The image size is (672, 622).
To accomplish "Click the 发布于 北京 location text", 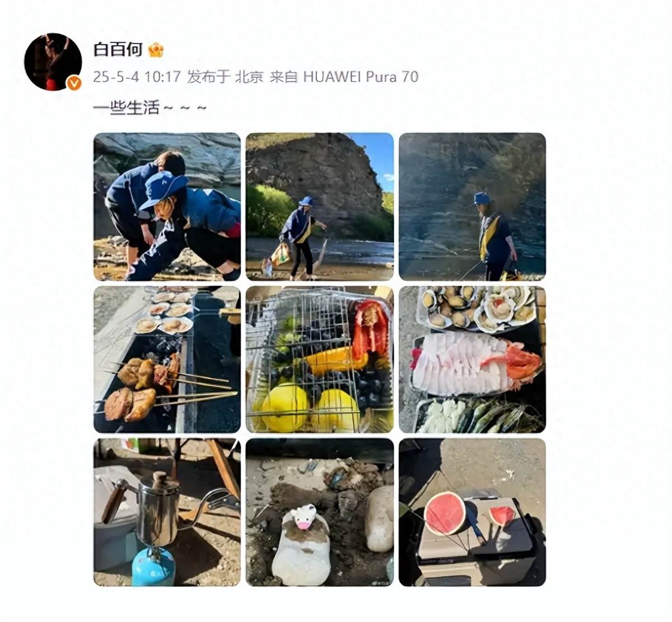I will [225, 76].
